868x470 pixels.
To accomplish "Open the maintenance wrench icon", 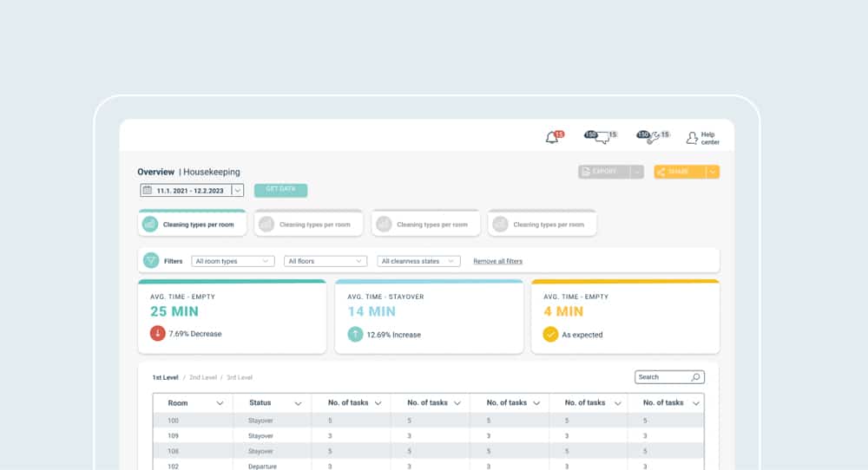I will click(x=654, y=138).
